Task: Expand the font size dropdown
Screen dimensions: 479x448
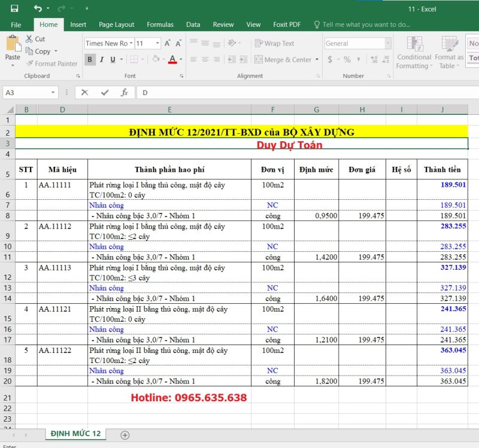Action: coord(157,43)
